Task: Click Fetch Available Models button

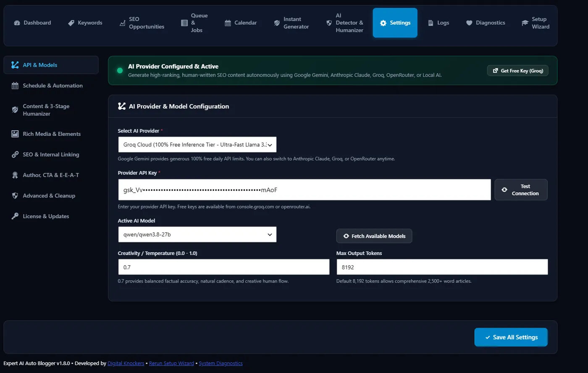Action: point(374,236)
